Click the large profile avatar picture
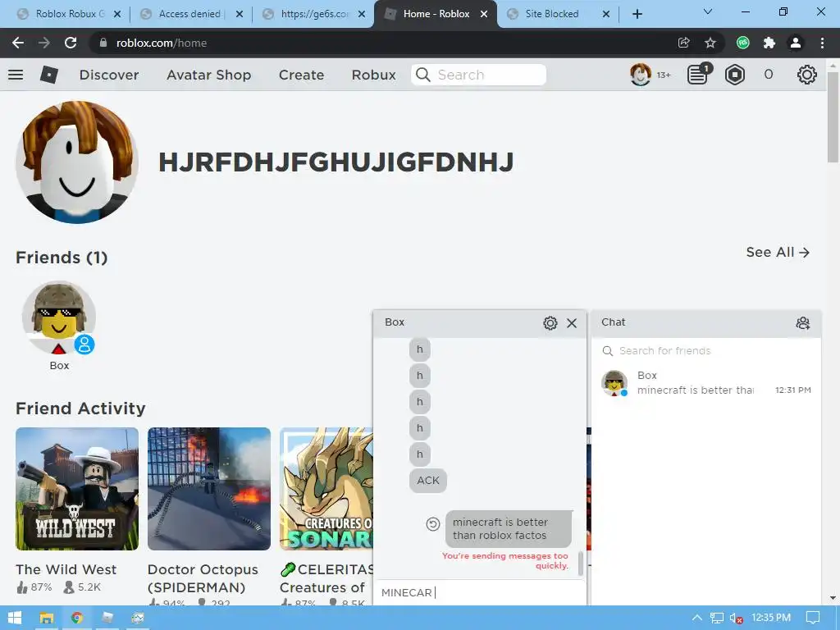The height and width of the screenshot is (630, 840). 76,162
